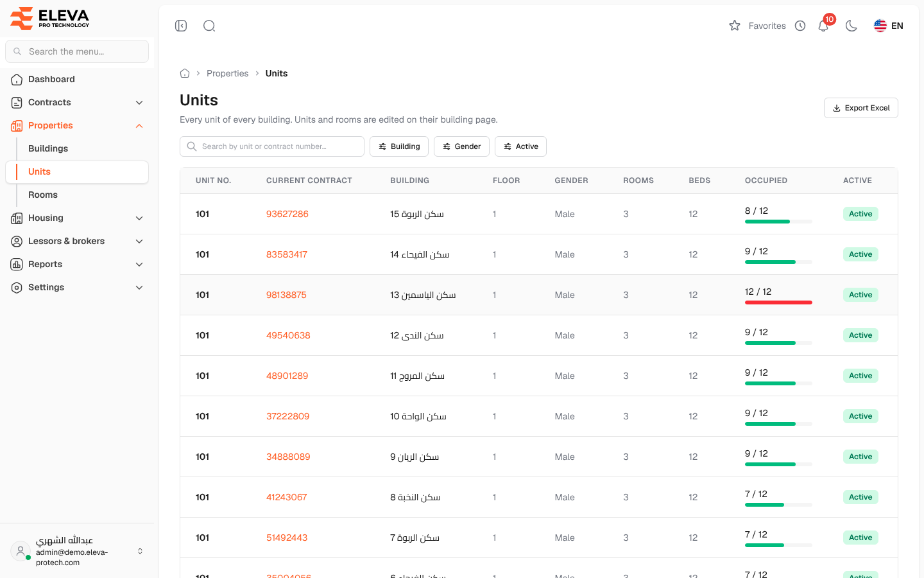The width and height of the screenshot is (924, 578).
Task: Click the Dashboard sidebar icon
Action: (x=17, y=80)
